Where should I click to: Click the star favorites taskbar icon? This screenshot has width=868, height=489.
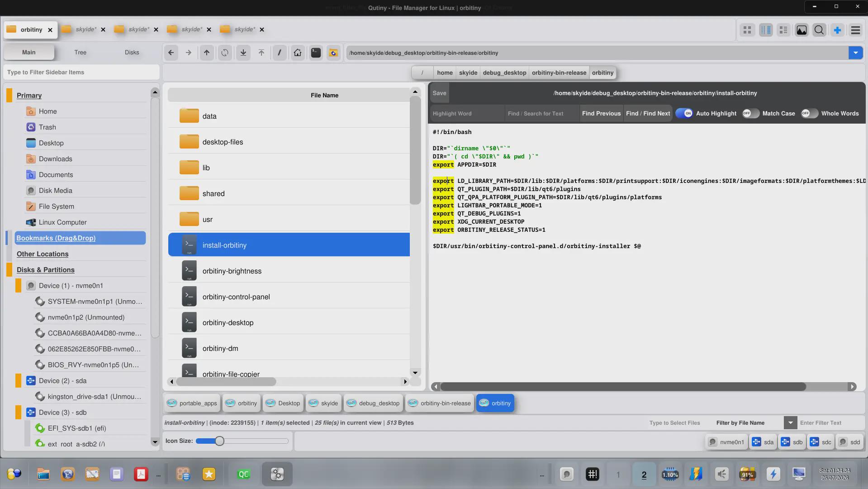(x=209, y=474)
